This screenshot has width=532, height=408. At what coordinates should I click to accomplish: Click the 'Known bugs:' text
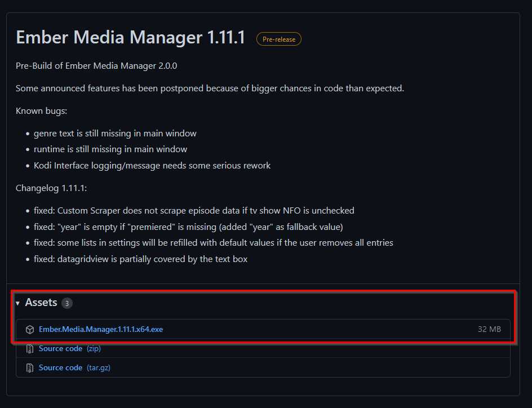41,111
